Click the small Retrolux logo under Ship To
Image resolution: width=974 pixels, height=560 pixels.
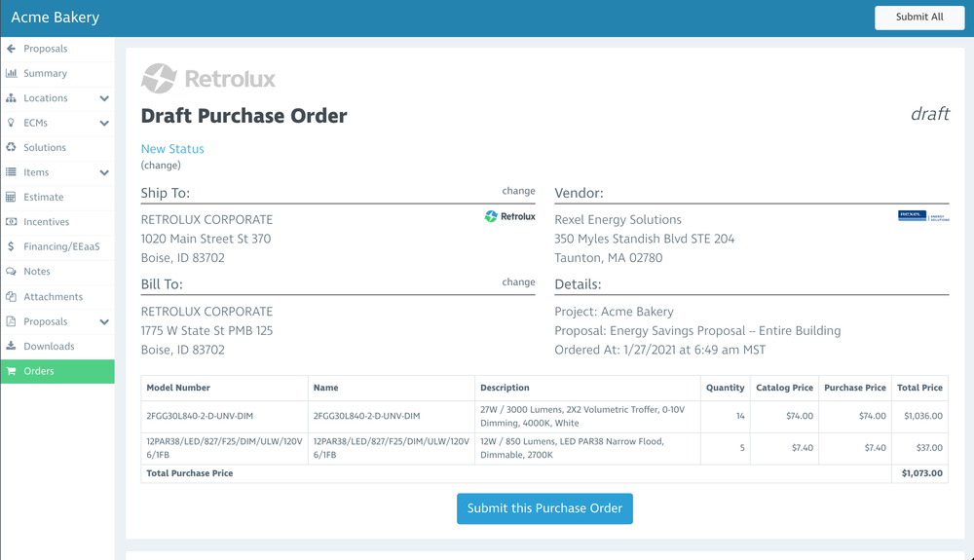[x=509, y=216]
